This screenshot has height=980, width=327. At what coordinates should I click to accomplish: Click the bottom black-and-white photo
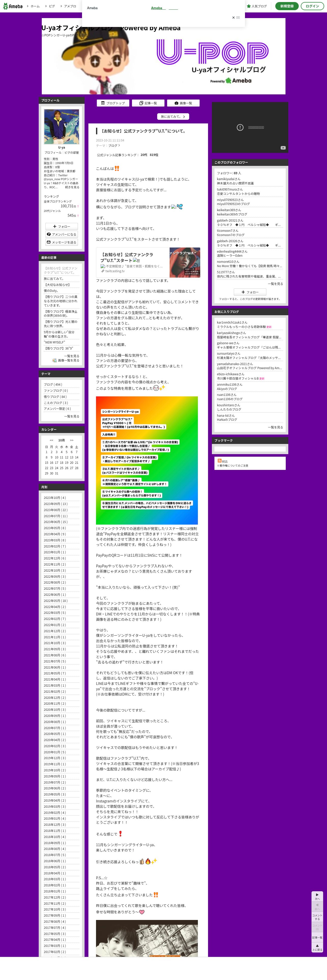(147, 938)
